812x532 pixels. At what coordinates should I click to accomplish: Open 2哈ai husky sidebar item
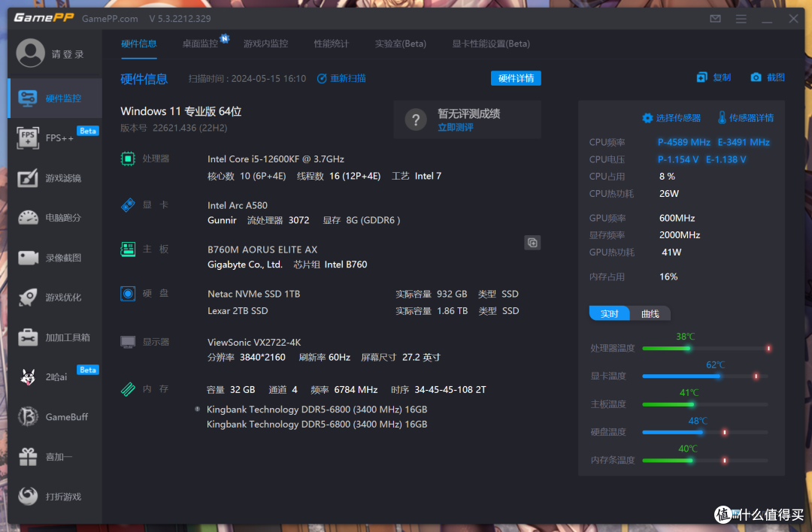click(x=55, y=376)
